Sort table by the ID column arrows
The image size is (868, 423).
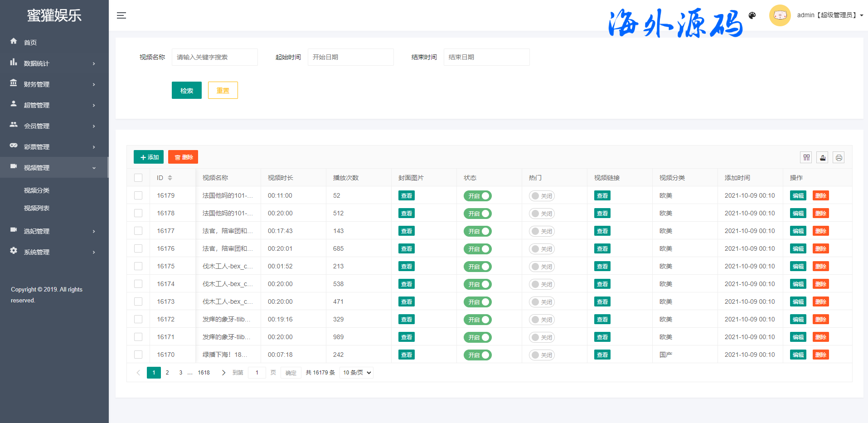tap(170, 178)
